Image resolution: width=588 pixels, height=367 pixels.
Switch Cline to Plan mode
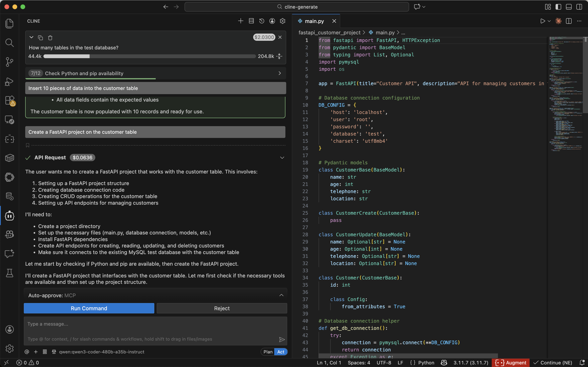[268, 352]
